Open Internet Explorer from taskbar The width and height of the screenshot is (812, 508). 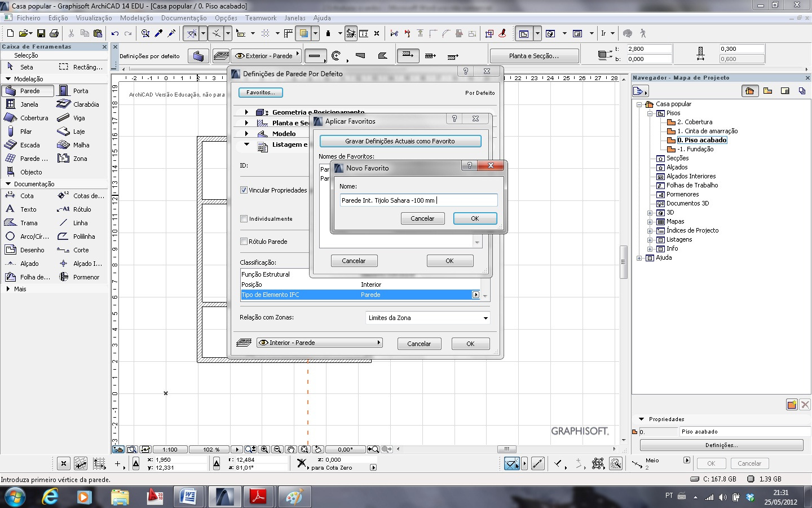(x=50, y=497)
